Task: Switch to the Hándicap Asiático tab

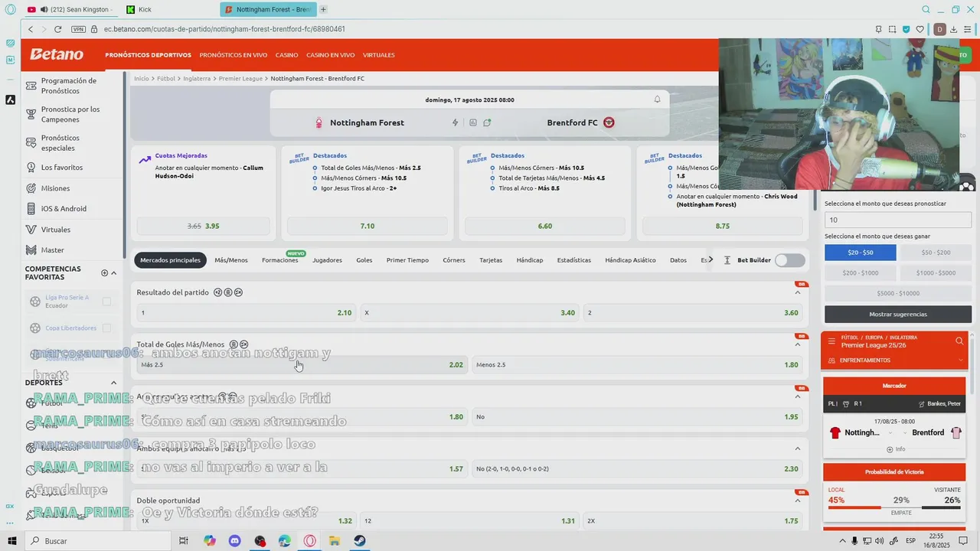Action: pos(630,260)
